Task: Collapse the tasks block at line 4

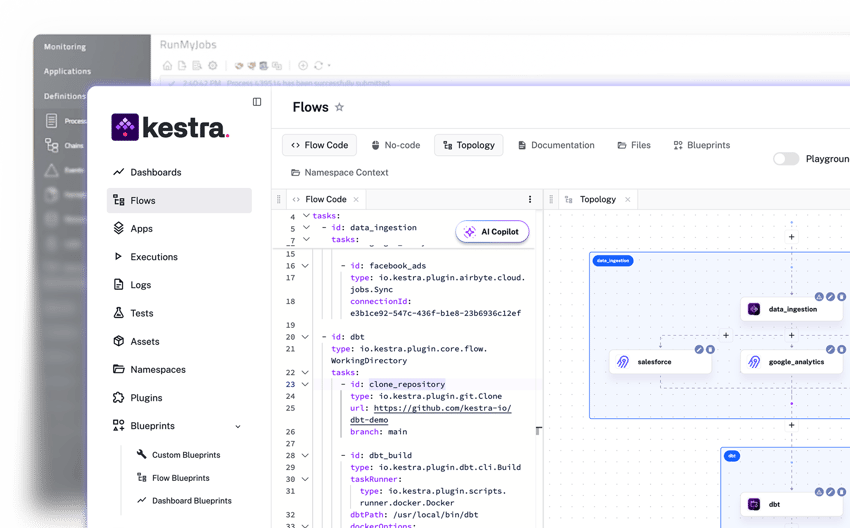Action: click(306, 216)
